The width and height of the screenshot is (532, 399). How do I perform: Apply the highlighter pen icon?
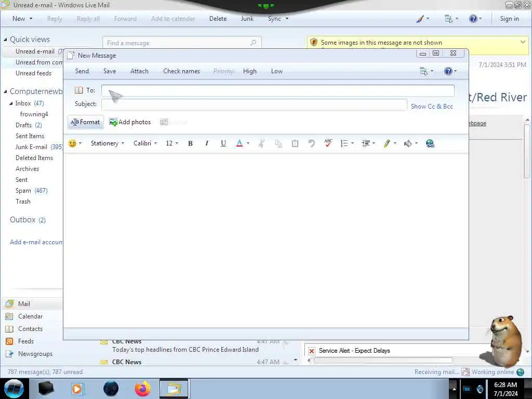point(387,143)
